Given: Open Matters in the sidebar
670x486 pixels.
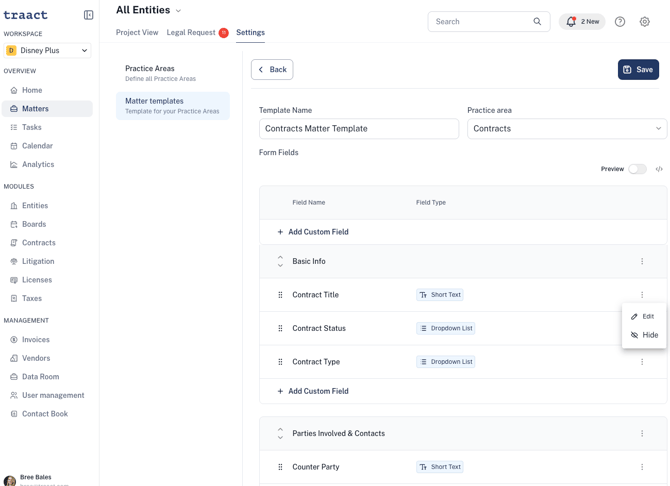Looking at the screenshot, I should (47, 109).
